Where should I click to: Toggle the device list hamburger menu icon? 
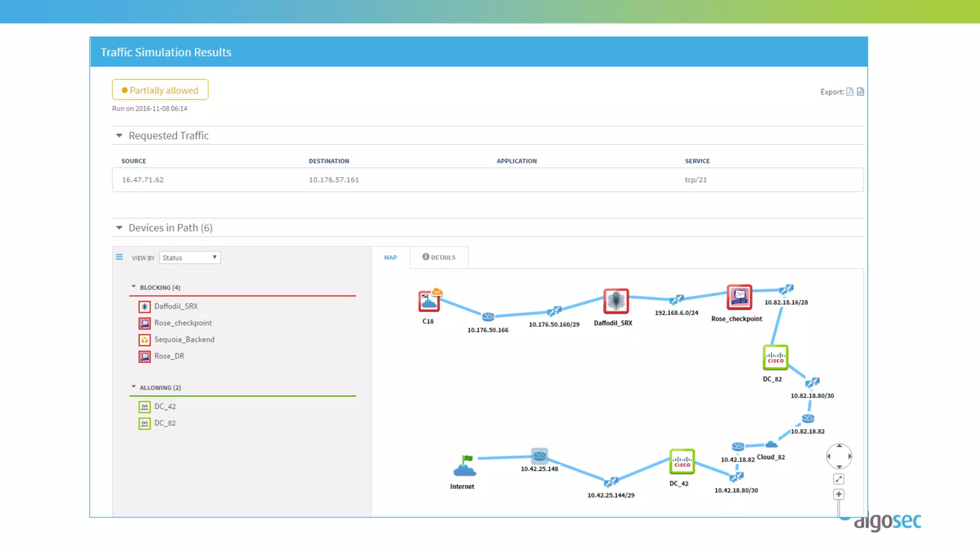click(119, 257)
